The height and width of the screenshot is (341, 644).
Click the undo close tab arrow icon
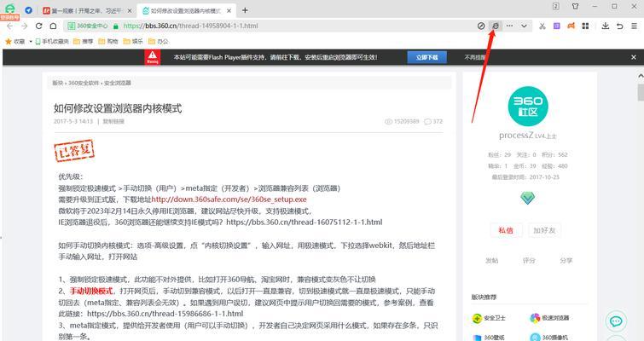coord(620,26)
